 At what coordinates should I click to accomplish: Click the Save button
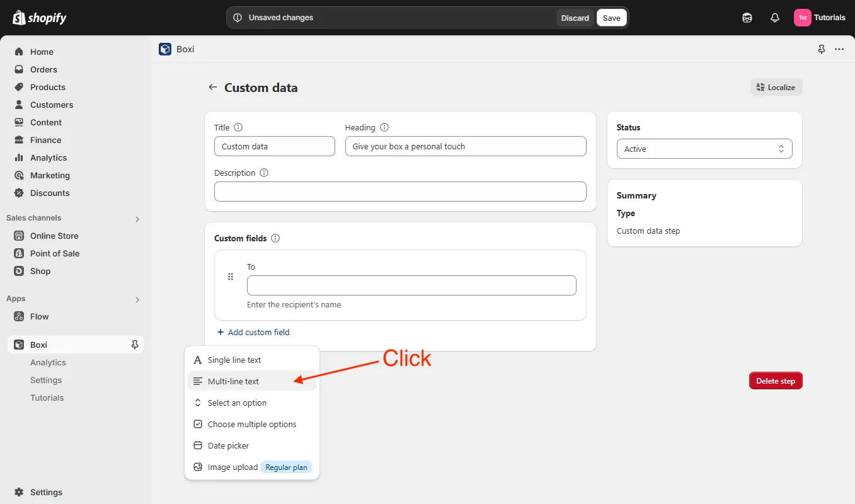pos(611,18)
